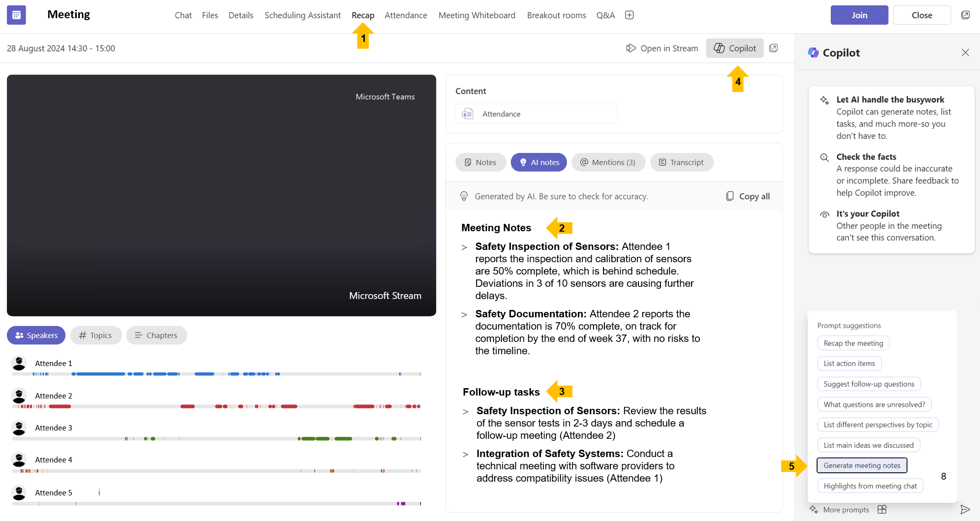The image size is (980, 521).
Task: Select the AI notes pill
Action: (x=538, y=162)
